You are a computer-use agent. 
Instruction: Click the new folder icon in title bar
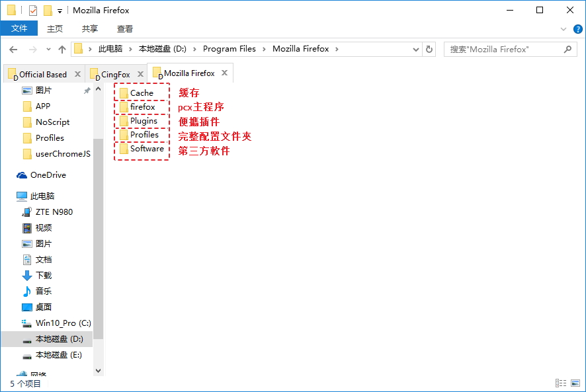click(x=48, y=11)
